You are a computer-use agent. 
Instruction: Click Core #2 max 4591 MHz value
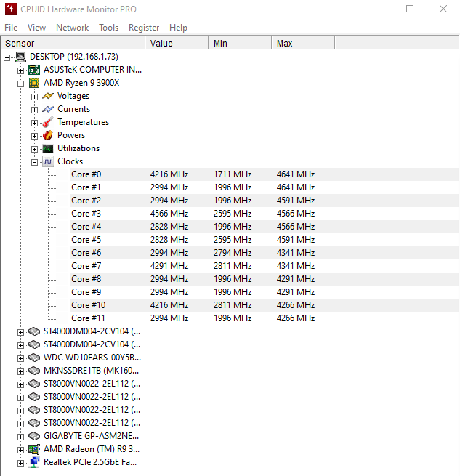296,201
